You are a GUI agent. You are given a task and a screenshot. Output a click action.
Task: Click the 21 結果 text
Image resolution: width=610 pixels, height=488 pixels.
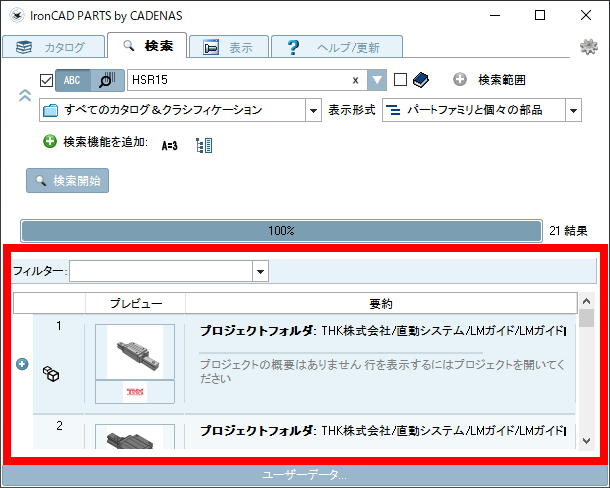pyautogui.click(x=568, y=231)
